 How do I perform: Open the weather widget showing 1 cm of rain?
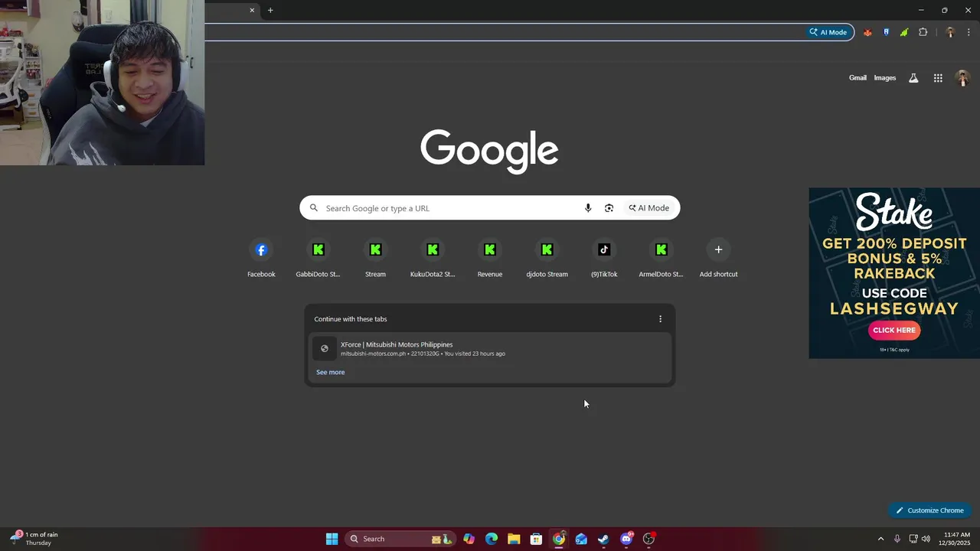click(x=34, y=539)
